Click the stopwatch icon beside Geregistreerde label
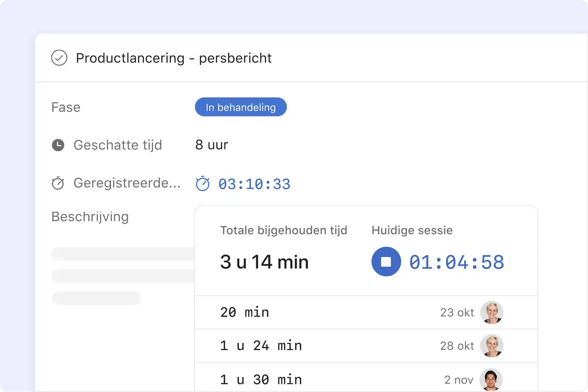 (x=58, y=183)
